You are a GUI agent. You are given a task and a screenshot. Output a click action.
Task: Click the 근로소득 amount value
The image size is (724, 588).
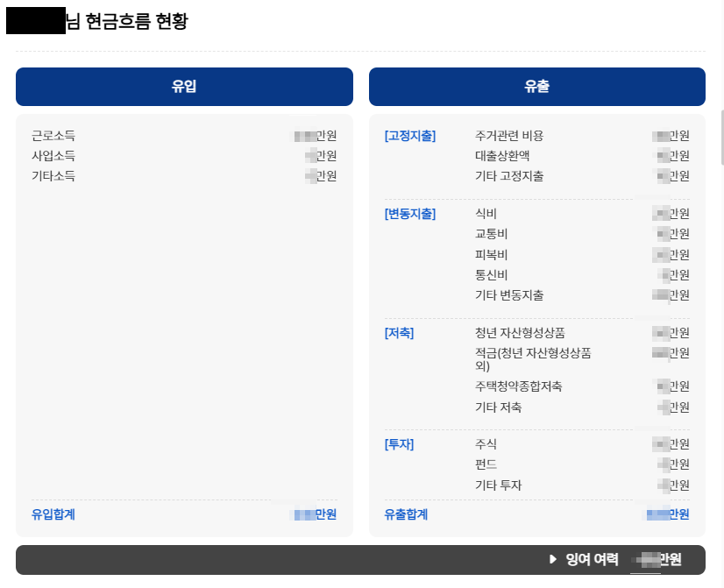coord(316,136)
